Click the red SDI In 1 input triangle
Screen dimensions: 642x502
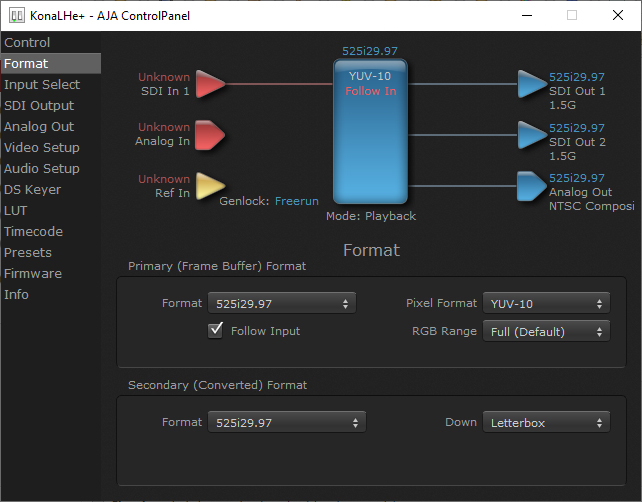click(210, 84)
